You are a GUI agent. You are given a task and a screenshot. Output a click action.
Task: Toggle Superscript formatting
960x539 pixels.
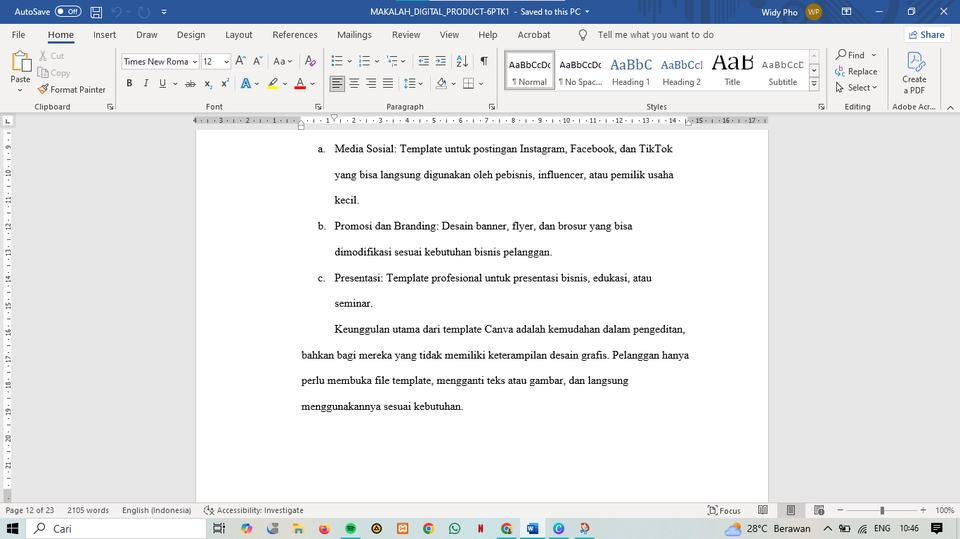pos(225,83)
